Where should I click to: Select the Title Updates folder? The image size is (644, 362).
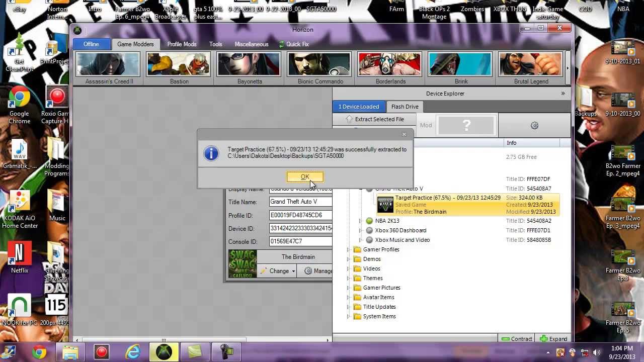coord(379,307)
